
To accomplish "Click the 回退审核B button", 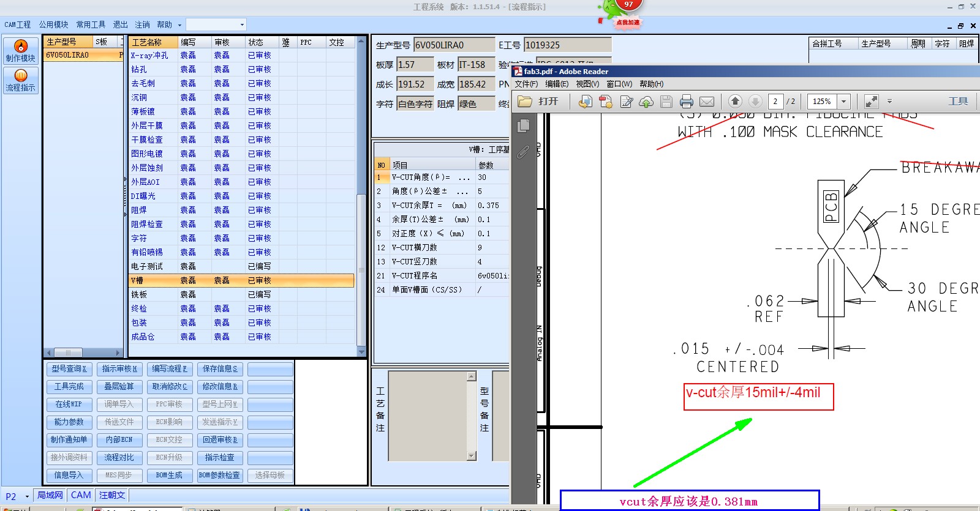I will pyautogui.click(x=220, y=440).
